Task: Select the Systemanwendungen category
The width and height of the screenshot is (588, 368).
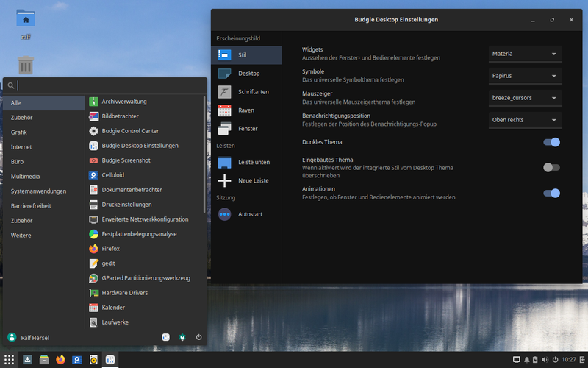Action: 43,191
